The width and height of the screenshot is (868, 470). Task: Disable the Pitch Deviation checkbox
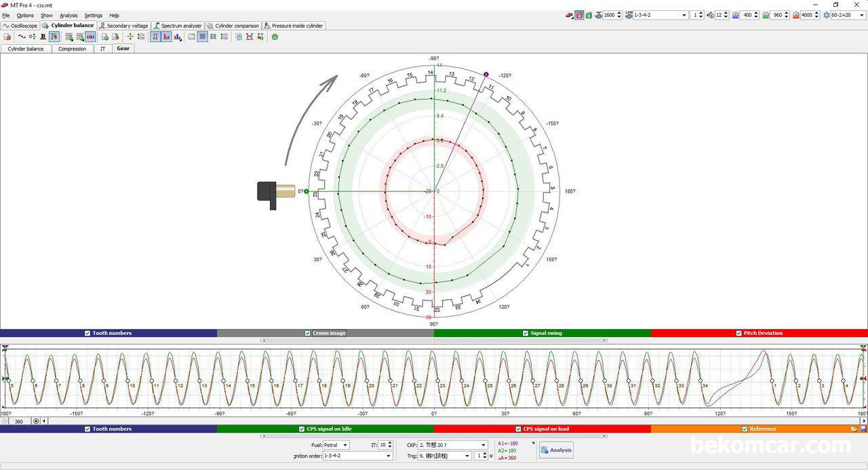pos(738,333)
